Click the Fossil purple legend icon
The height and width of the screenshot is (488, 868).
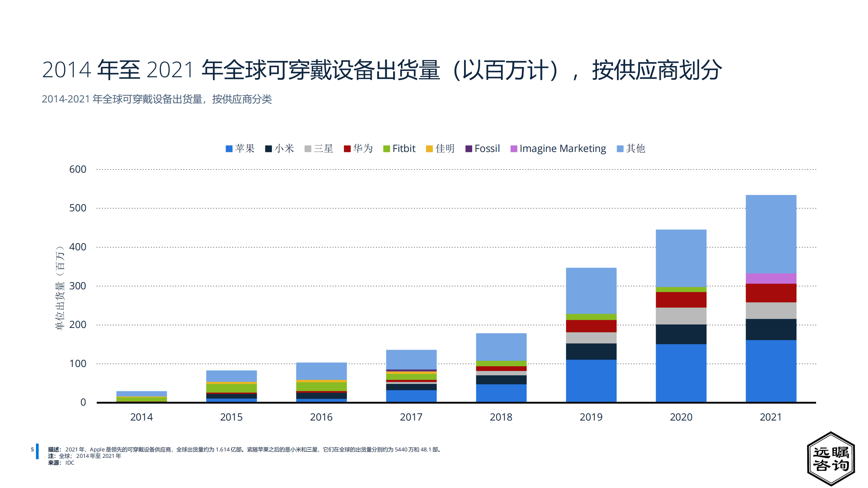point(469,148)
